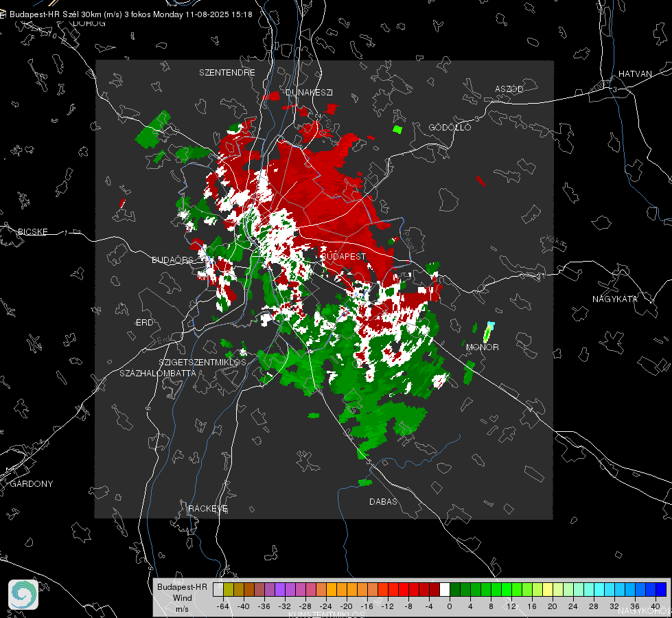Image resolution: width=672 pixels, height=618 pixels.
Task: Click the '-12' legend tick label
Action: 387,606
